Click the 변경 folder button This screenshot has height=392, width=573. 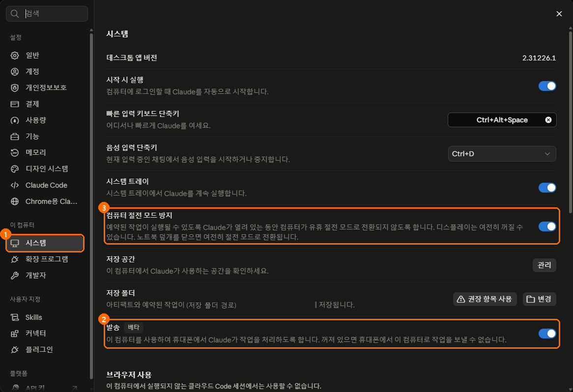(540, 299)
